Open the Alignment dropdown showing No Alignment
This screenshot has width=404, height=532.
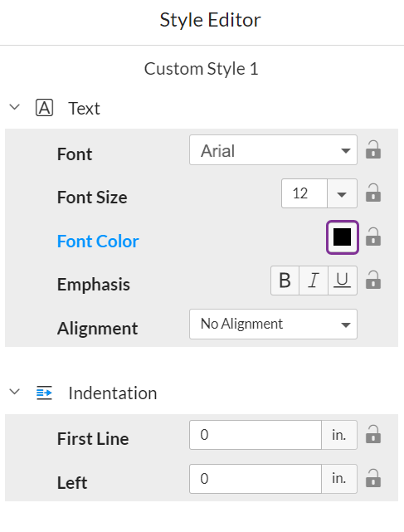[x=273, y=324]
